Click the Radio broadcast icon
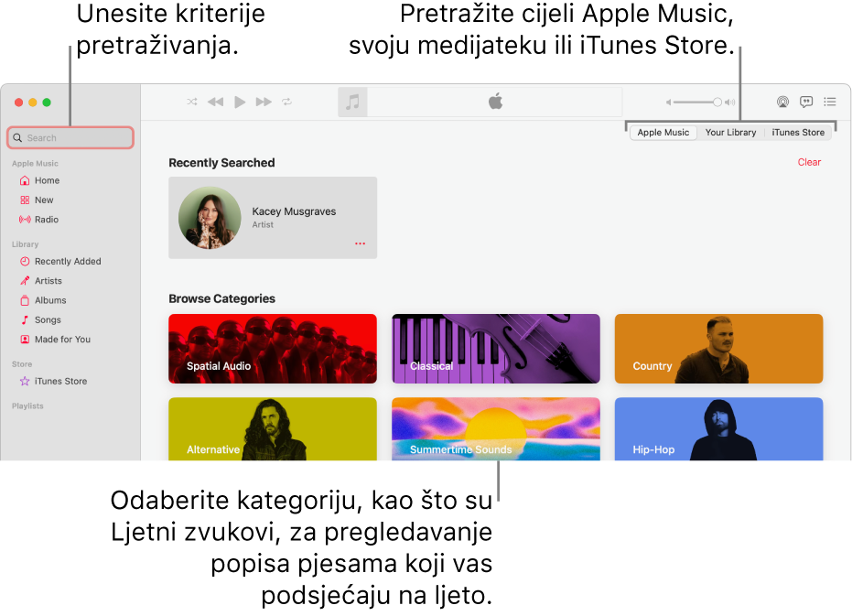Screen dimensions: 852x616 (x=25, y=220)
